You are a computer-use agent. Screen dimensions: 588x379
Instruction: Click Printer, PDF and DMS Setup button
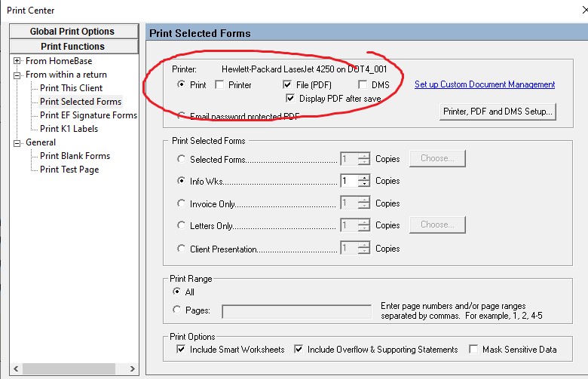click(498, 112)
